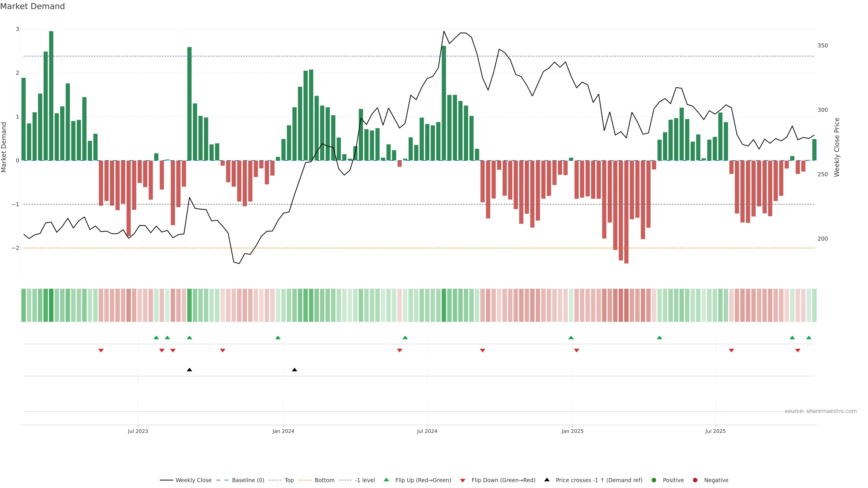
Task: Click the Weekly Close Price axis title
Action: (837, 147)
